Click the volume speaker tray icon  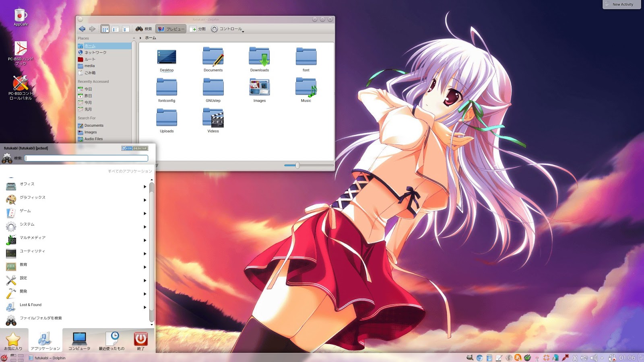[594, 358]
